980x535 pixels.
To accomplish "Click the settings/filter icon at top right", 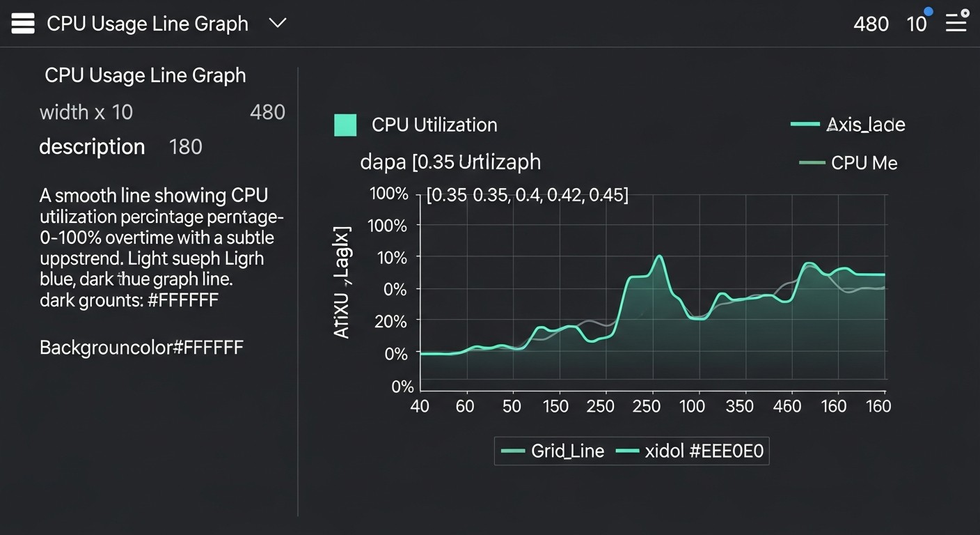I will tap(956, 22).
